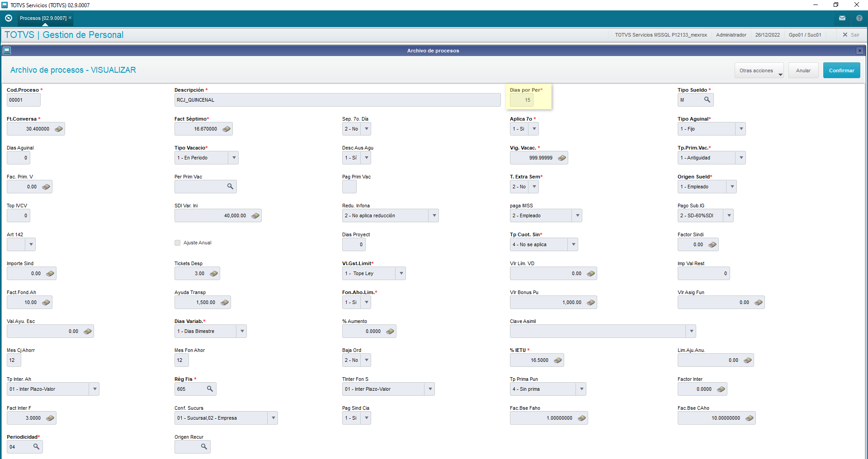Expand the Dias Variab. dropdown
This screenshot has width=868, height=459.
242,332
